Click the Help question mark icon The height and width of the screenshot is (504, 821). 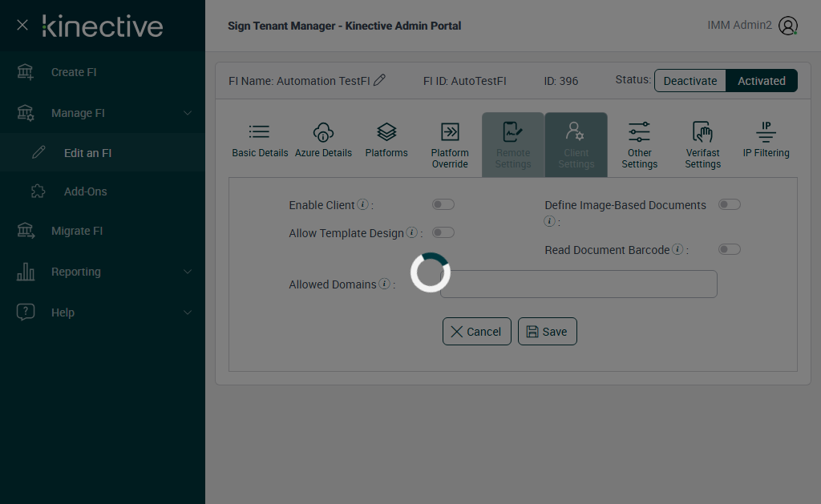click(x=26, y=312)
